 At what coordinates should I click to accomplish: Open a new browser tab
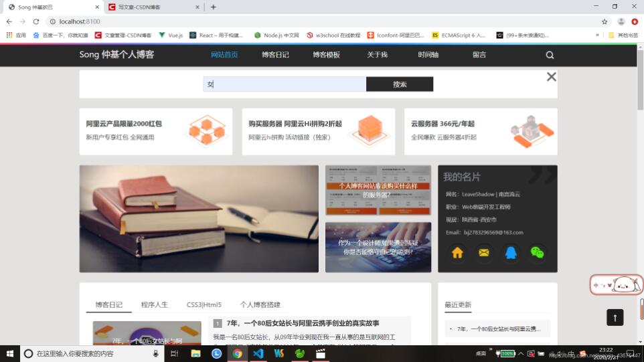213,7
